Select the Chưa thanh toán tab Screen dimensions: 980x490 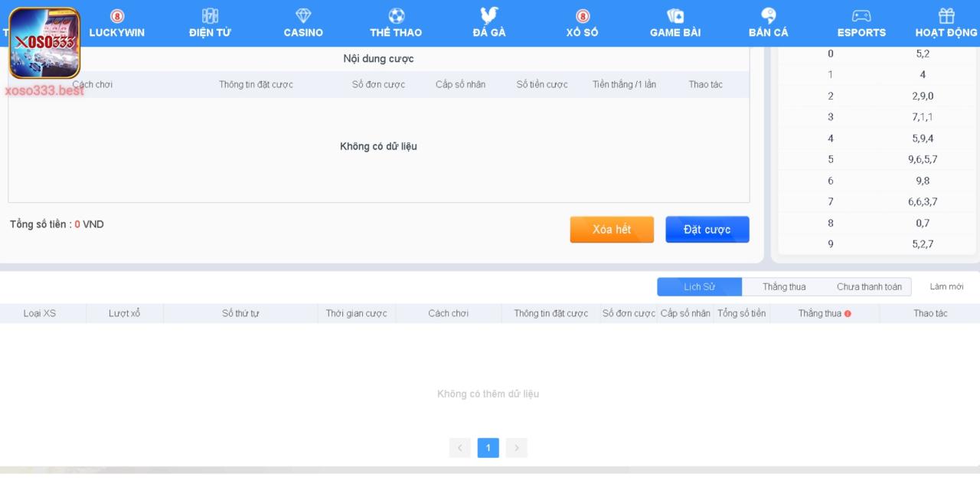click(869, 287)
